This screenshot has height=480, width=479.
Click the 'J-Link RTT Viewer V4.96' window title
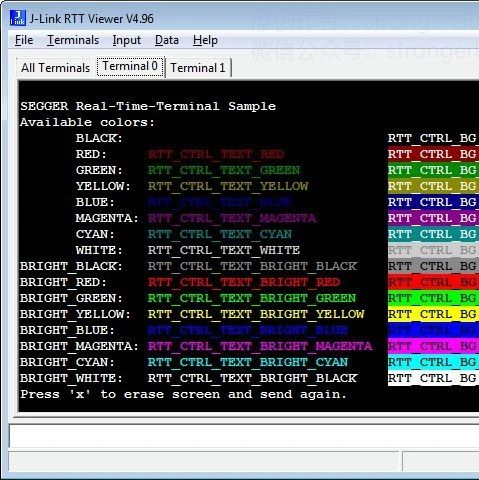92,19
